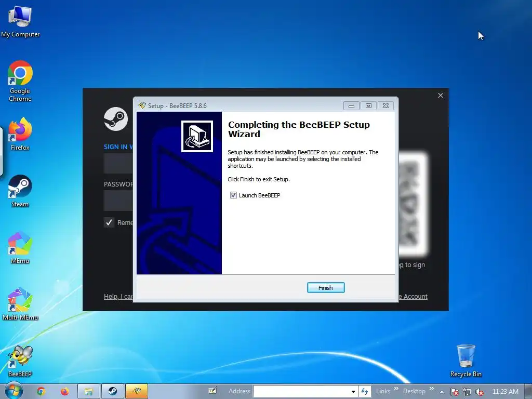Minimize the BeeBEEP Setup window
This screenshot has width=532, height=399.
(351, 106)
